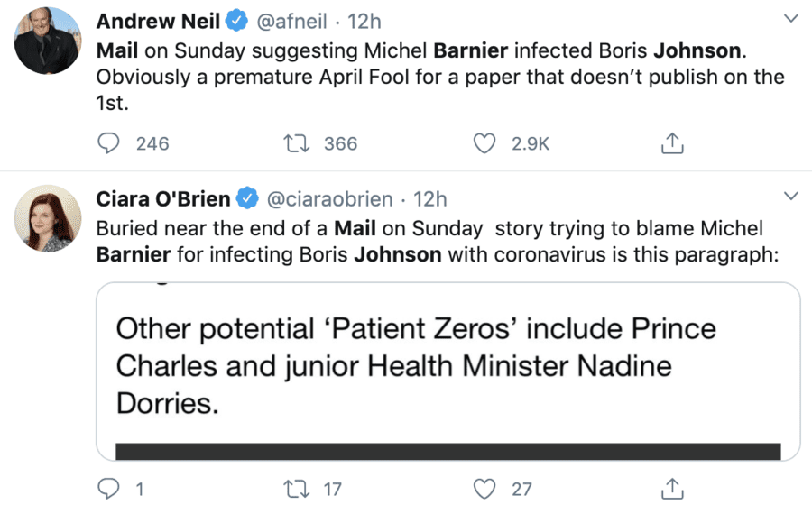Reply to Andrew Neil's tweet

(x=108, y=143)
